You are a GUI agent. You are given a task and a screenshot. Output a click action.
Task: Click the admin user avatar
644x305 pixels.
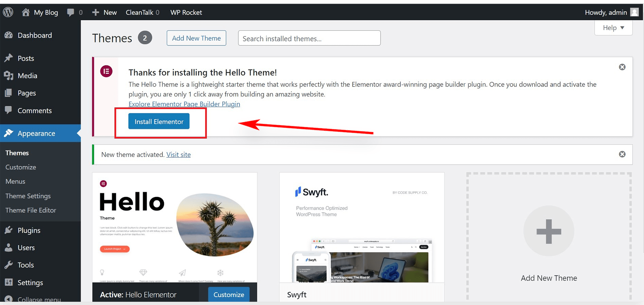click(634, 12)
